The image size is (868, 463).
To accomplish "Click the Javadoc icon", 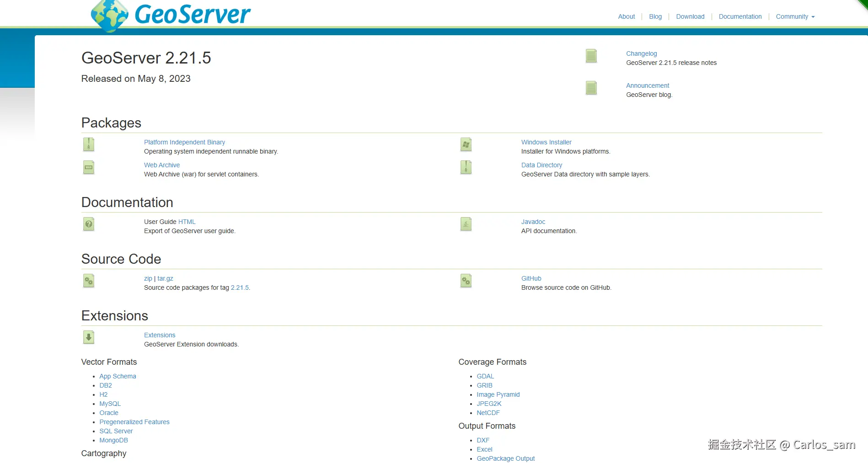I will coord(466,224).
